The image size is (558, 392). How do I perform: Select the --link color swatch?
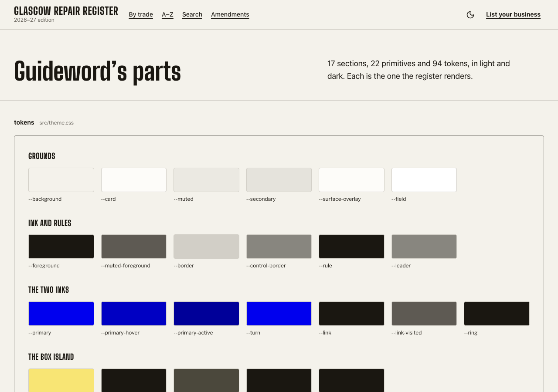pos(351,314)
